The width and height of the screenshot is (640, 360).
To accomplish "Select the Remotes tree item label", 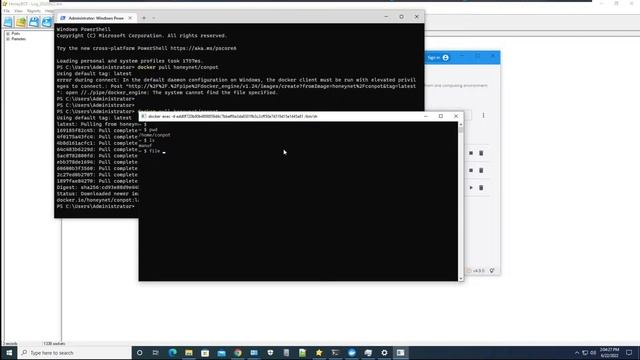I will (18, 39).
